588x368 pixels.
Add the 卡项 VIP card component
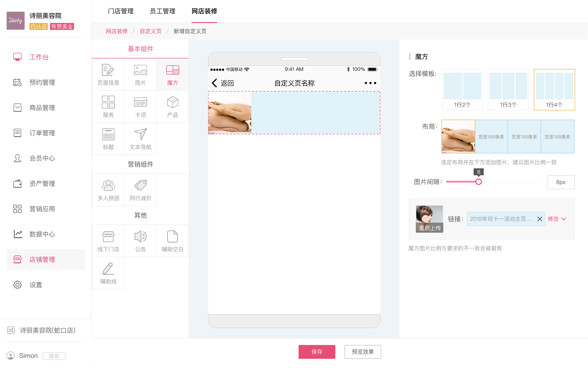coord(140,106)
